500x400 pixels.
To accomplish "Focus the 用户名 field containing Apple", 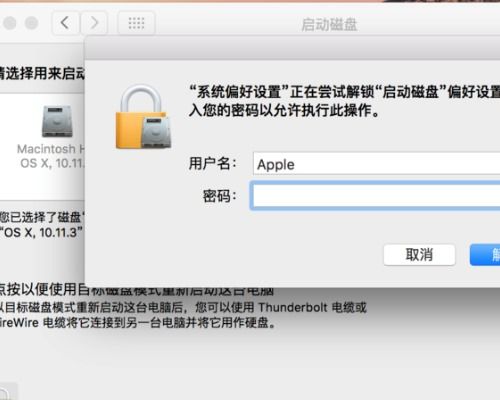I will click(376, 164).
